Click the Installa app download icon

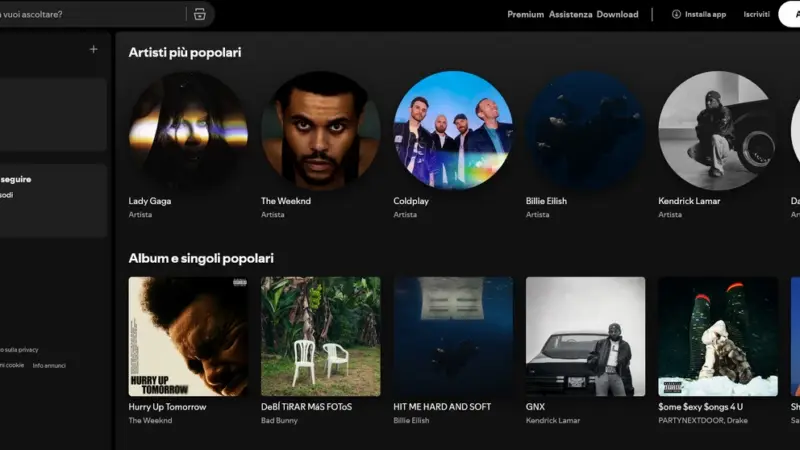coord(676,14)
